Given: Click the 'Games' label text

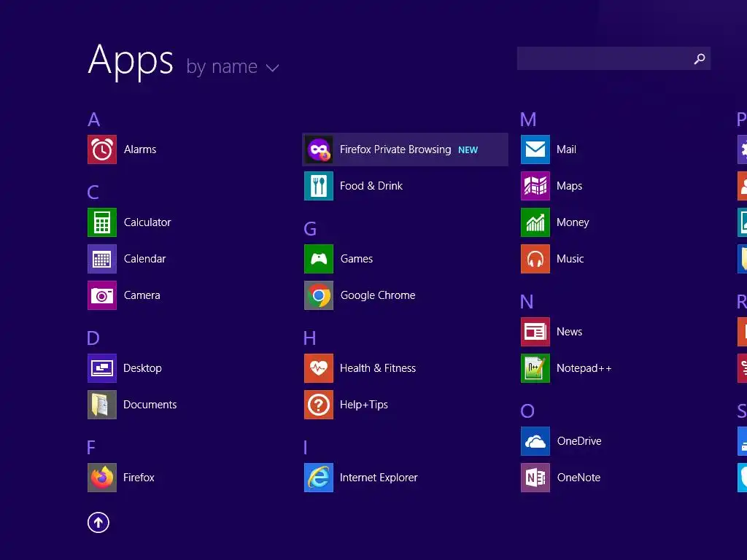Looking at the screenshot, I should point(357,259).
